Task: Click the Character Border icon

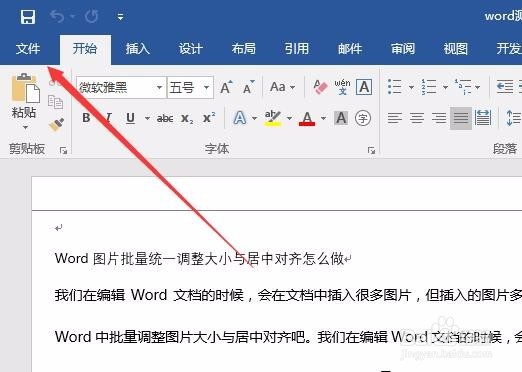Action: tap(364, 87)
